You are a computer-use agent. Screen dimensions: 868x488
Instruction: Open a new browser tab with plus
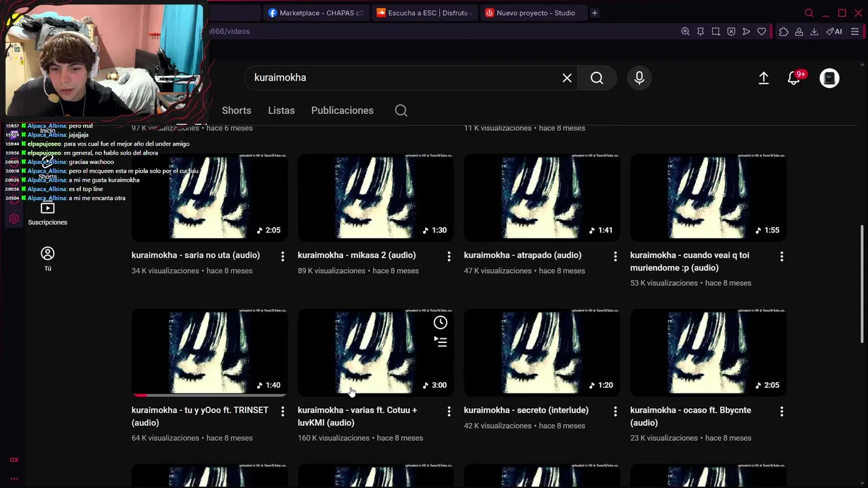tap(595, 13)
